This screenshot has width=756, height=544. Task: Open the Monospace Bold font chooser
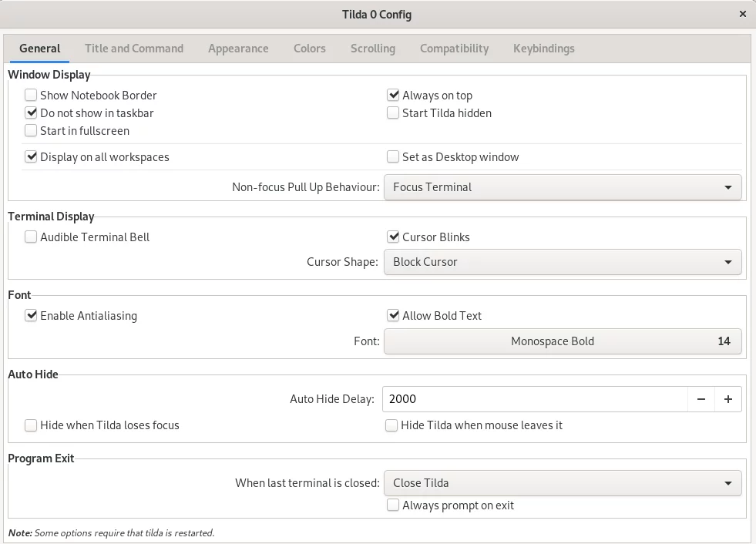point(563,341)
